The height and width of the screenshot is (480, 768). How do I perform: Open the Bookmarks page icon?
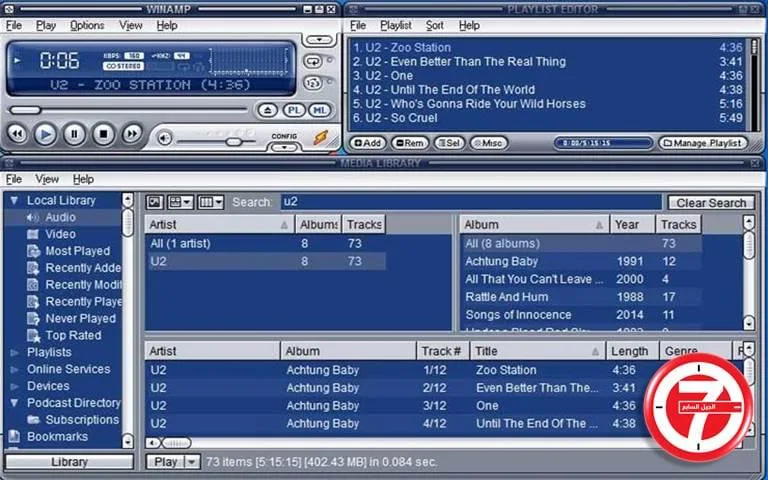pyautogui.click(x=14, y=436)
